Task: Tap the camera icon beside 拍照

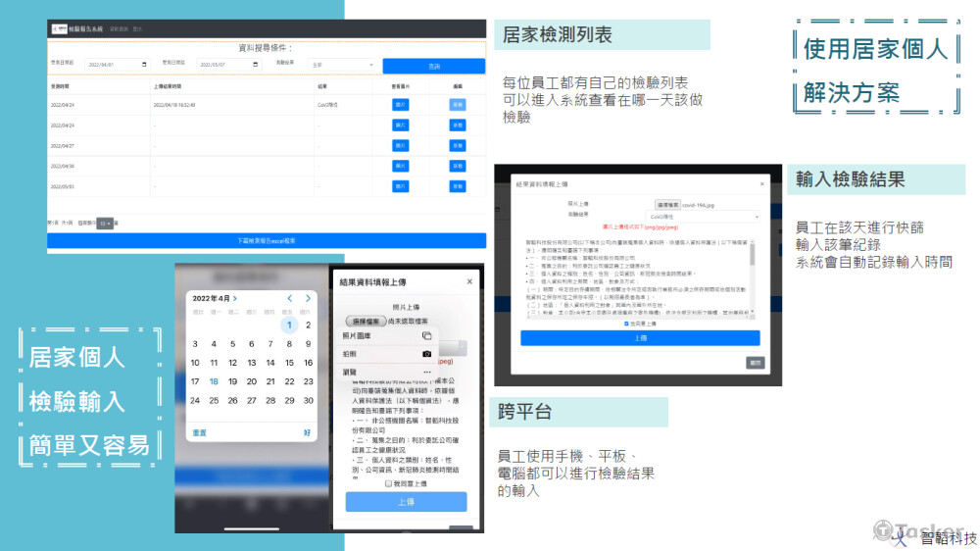Action: (426, 353)
